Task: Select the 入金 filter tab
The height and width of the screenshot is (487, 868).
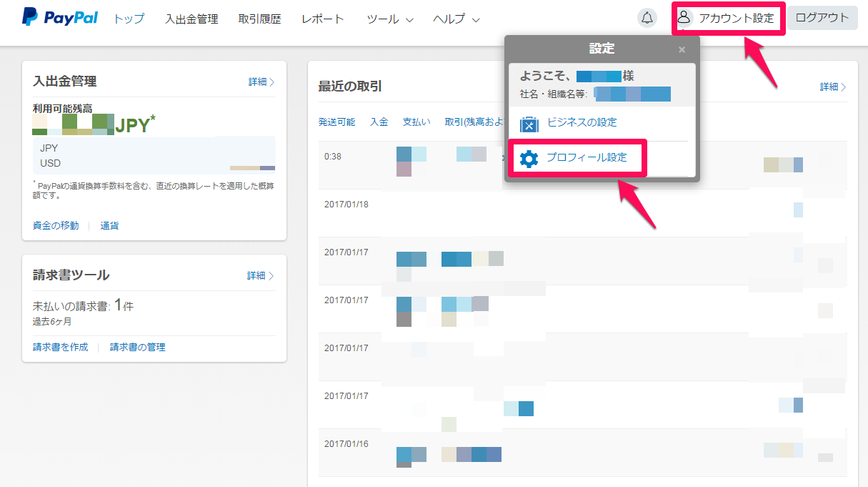Action: (x=379, y=122)
